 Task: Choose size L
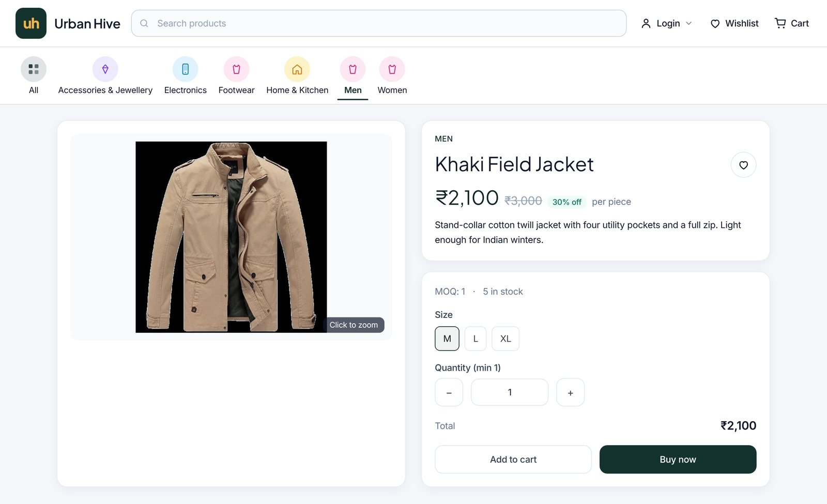[476, 339]
